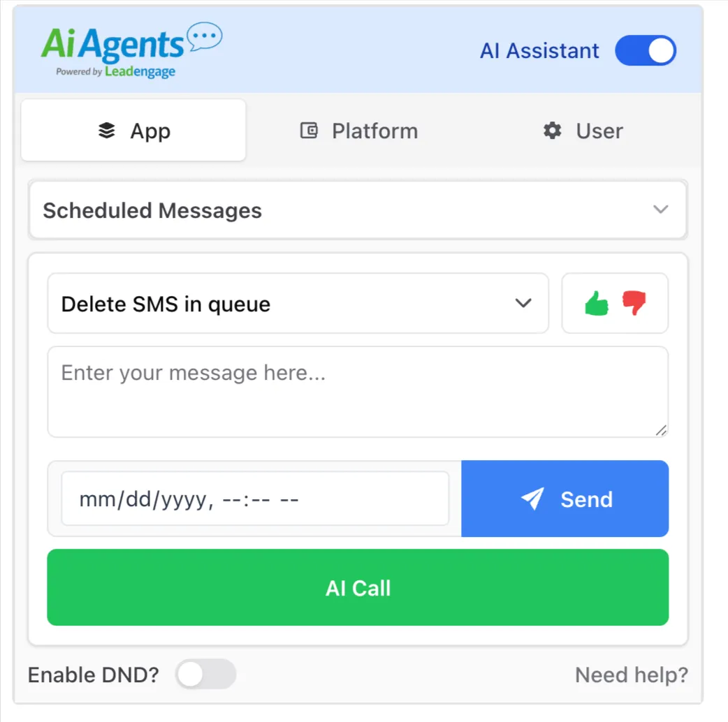Turn off the AI Assistant toggle
This screenshot has width=728, height=722.
pyautogui.click(x=646, y=50)
